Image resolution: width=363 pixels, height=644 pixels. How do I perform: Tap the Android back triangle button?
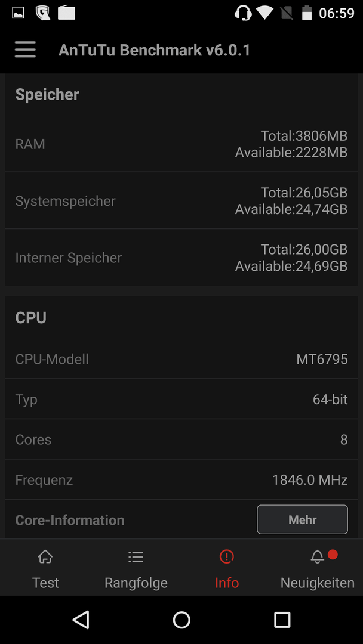81,620
